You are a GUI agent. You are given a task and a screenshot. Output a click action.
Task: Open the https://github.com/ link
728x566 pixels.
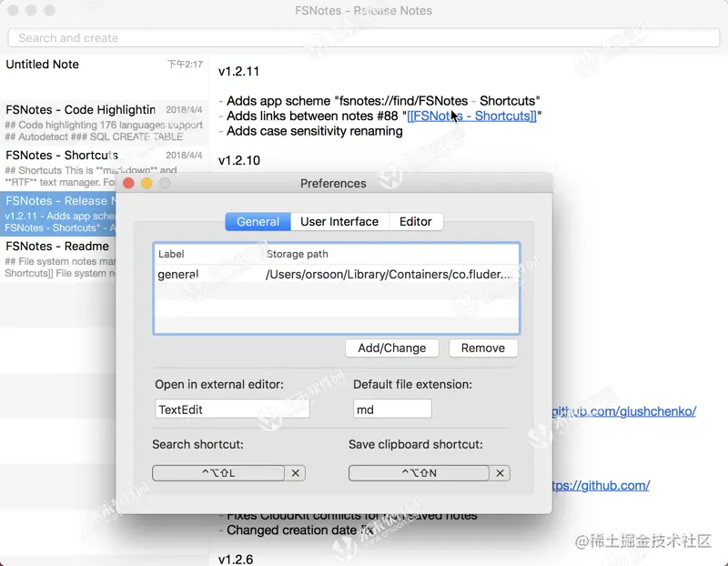[601, 486]
